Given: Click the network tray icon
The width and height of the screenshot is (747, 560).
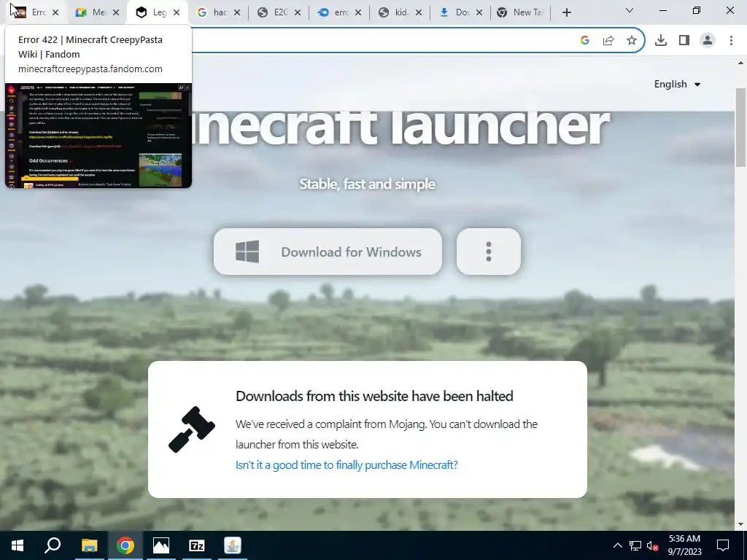Looking at the screenshot, I should pos(635,545).
